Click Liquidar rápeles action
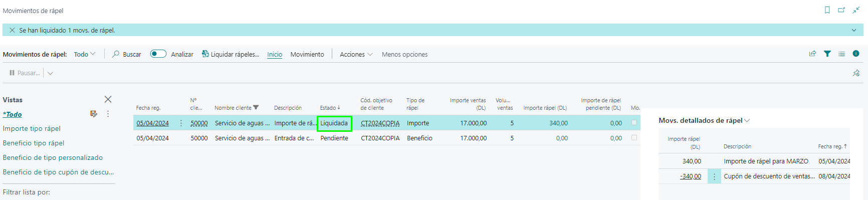This screenshot has width=868, height=200. 231,54
